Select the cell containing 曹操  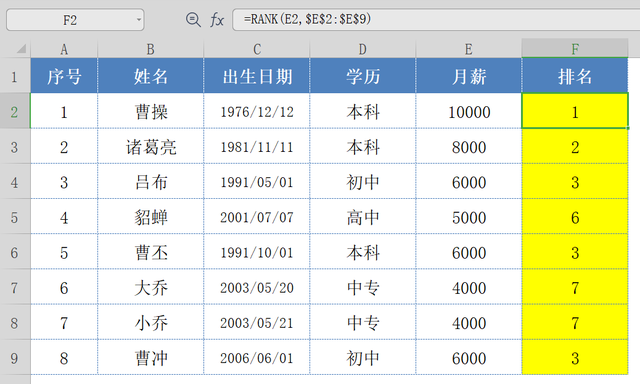pyautogui.click(x=151, y=111)
